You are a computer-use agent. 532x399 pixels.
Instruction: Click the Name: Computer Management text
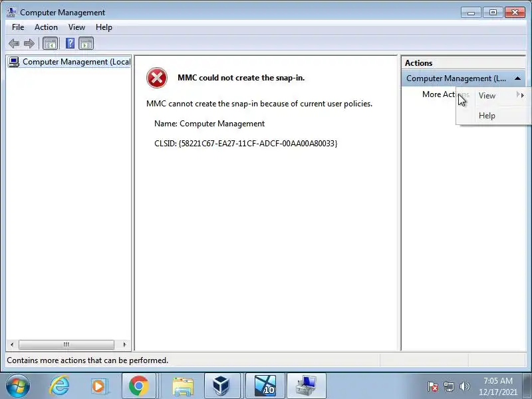pyautogui.click(x=209, y=124)
